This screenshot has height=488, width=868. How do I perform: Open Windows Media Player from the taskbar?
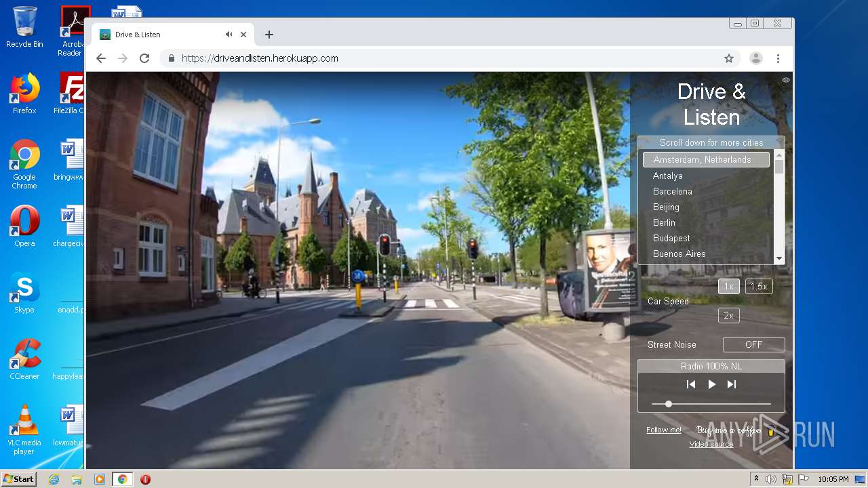(99, 479)
